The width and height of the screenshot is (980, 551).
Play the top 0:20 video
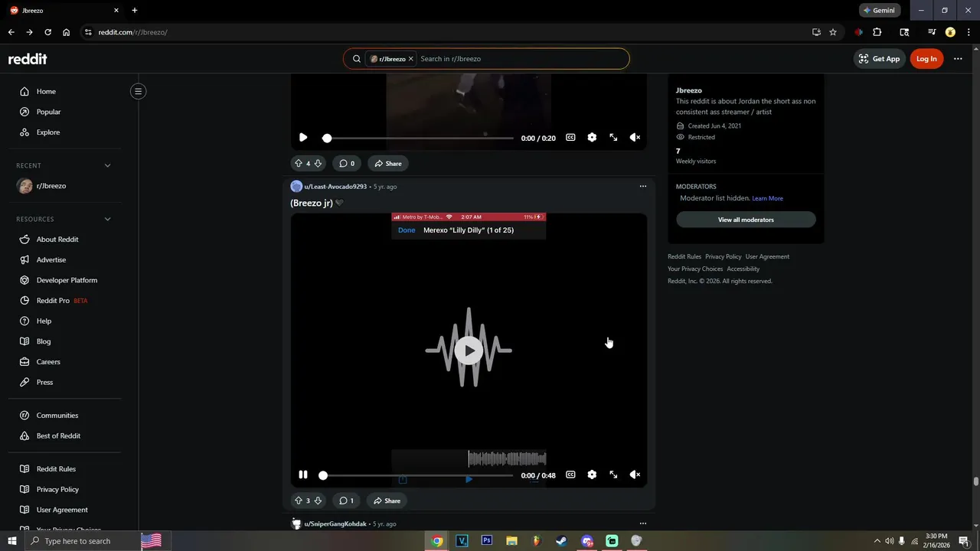point(303,138)
